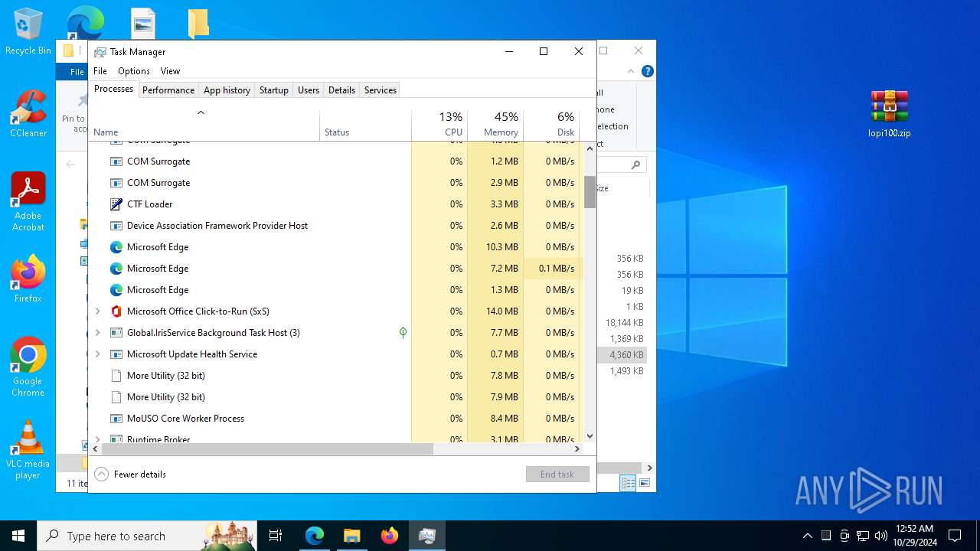
Task: Switch to the Users tab
Action: (x=309, y=90)
